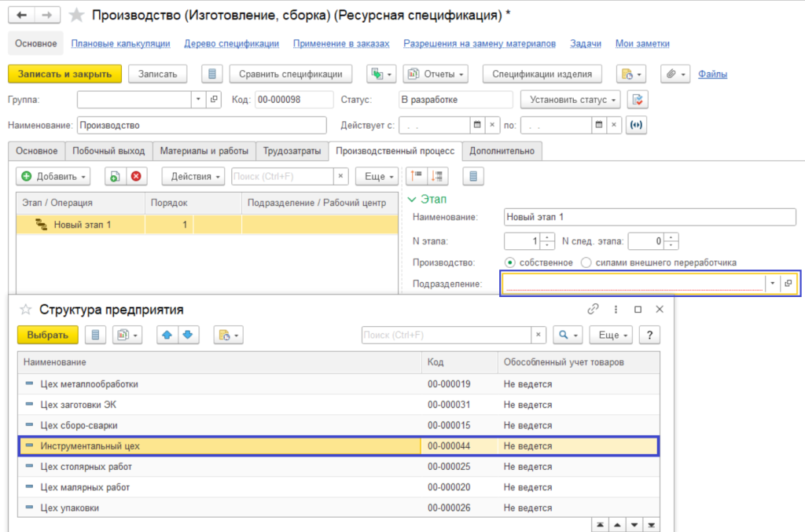
Task: Open reports icon dropdown in Структура предприятия
Action: (127, 335)
